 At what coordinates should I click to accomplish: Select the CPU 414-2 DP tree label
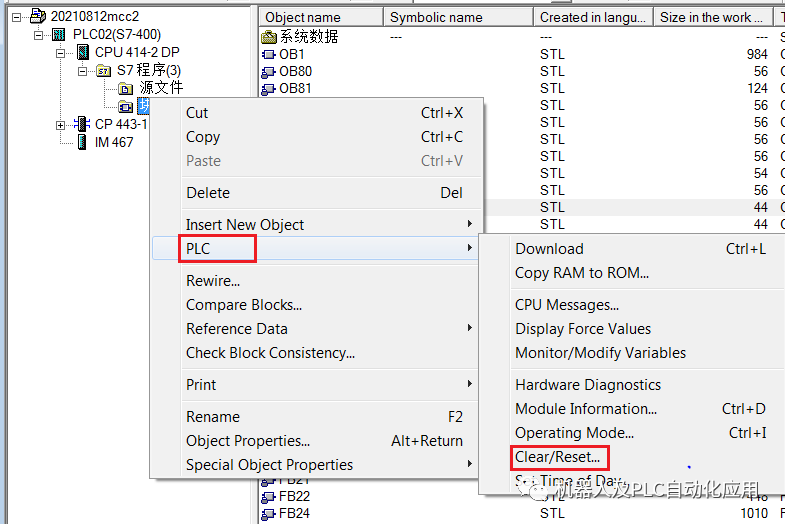click(x=137, y=52)
